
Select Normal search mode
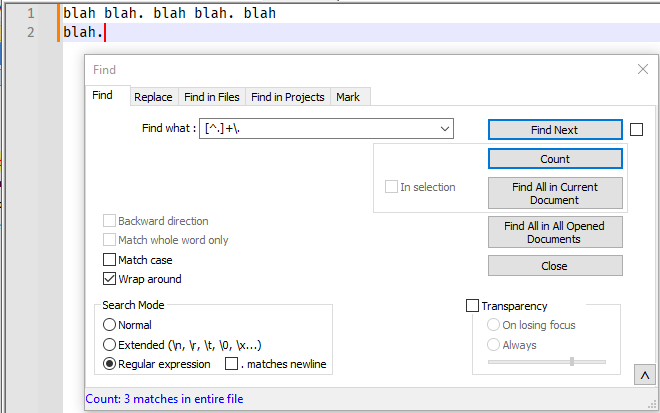click(x=109, y=325)
